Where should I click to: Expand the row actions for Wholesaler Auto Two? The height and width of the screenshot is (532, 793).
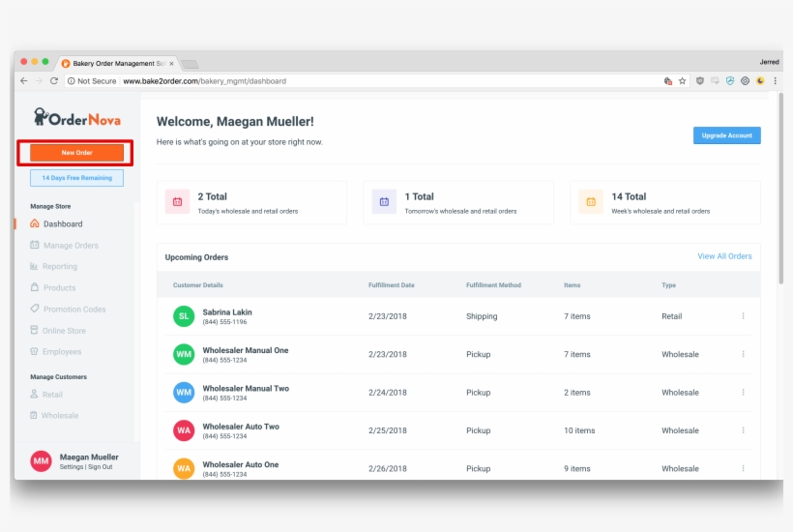(x=743, y=430)
